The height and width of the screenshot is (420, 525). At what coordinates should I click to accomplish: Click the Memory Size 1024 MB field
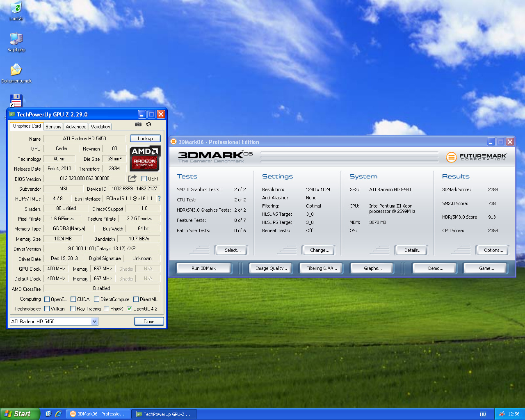pos(63,239)
